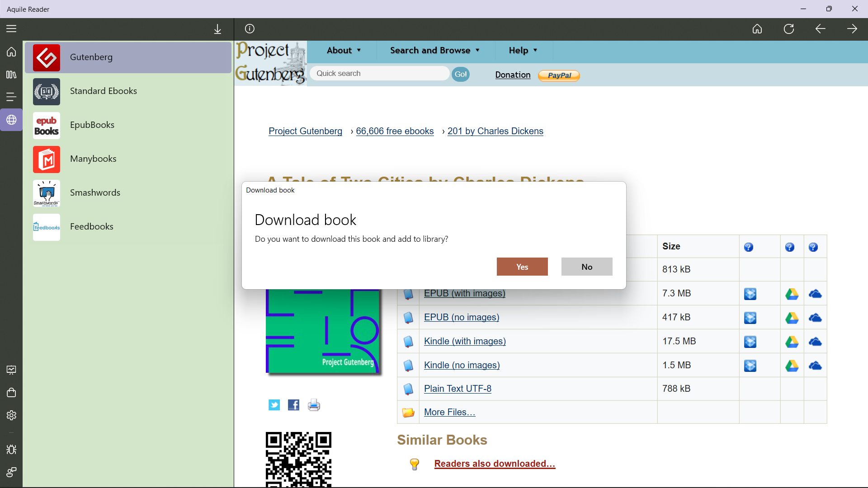Open the bug report icon
The width and height of the screenshot is (868, 488).
[x=11, y=450]
